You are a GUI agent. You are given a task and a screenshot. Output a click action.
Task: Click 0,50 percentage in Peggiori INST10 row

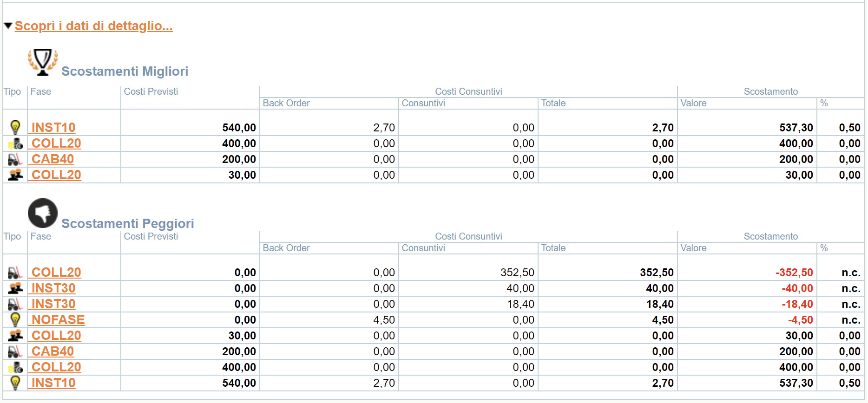point(849,383)
